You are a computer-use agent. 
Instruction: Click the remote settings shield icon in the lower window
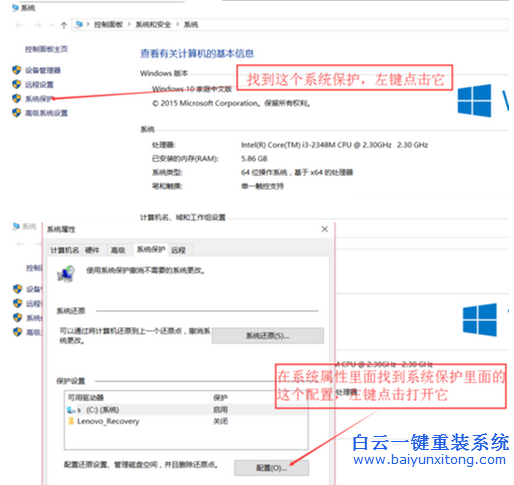pos(17,303)
